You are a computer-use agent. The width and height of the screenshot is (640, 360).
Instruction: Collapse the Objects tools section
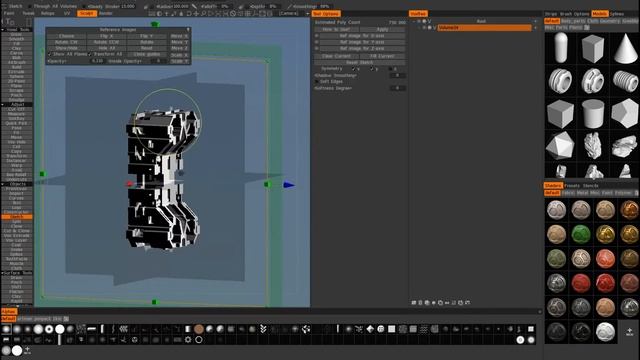3,184
